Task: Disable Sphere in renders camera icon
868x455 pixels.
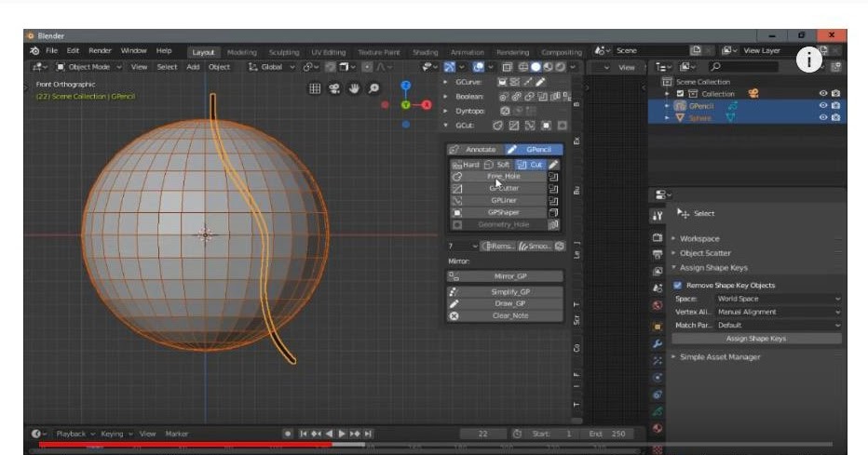Action: pyautogui.click(x=836, y=118)
